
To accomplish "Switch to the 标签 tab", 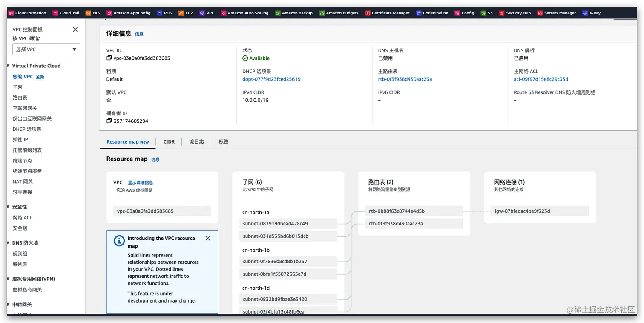I will point(224,142).
